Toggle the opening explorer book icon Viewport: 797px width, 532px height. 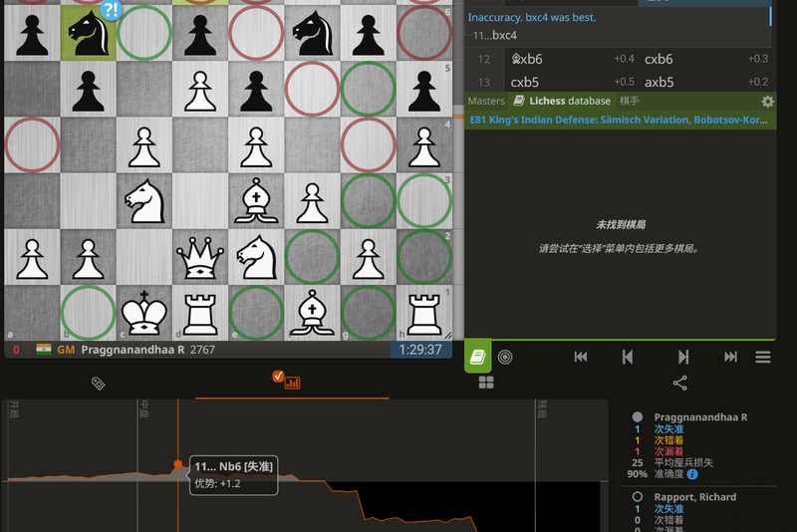pyautogui.click(x=477, y=357)
